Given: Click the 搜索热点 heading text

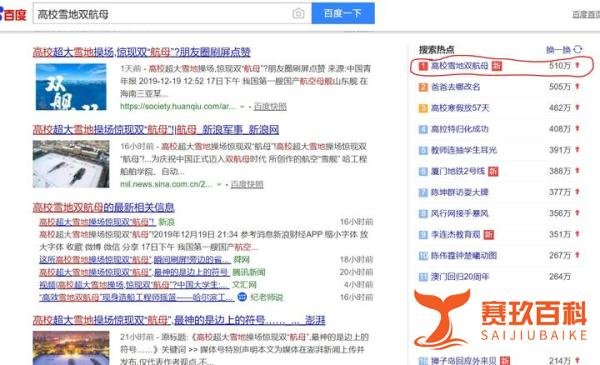Looking at the screenshot, I should (x=436, y=49).
